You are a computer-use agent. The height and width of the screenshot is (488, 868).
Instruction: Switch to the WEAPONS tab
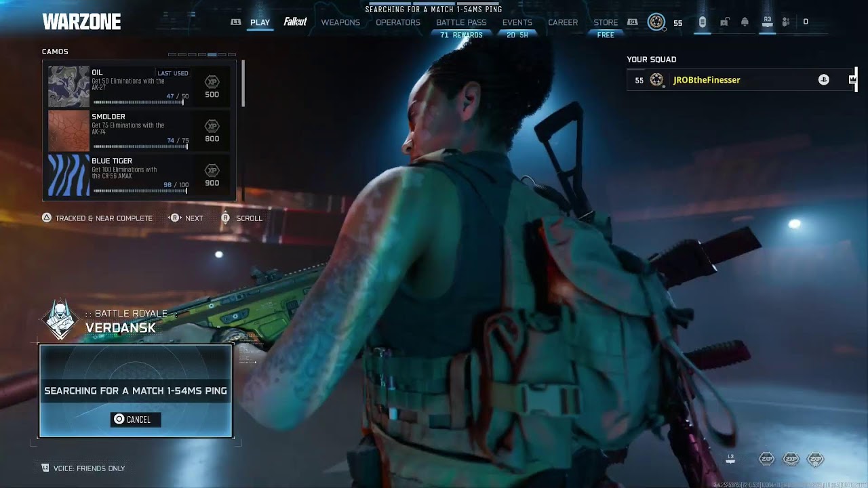pos(340,22)
